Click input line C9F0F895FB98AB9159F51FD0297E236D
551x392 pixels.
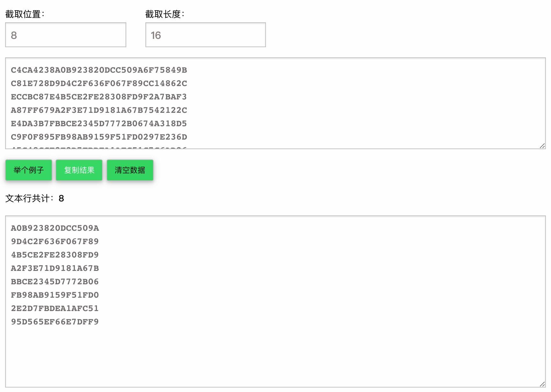pos(99,137)
